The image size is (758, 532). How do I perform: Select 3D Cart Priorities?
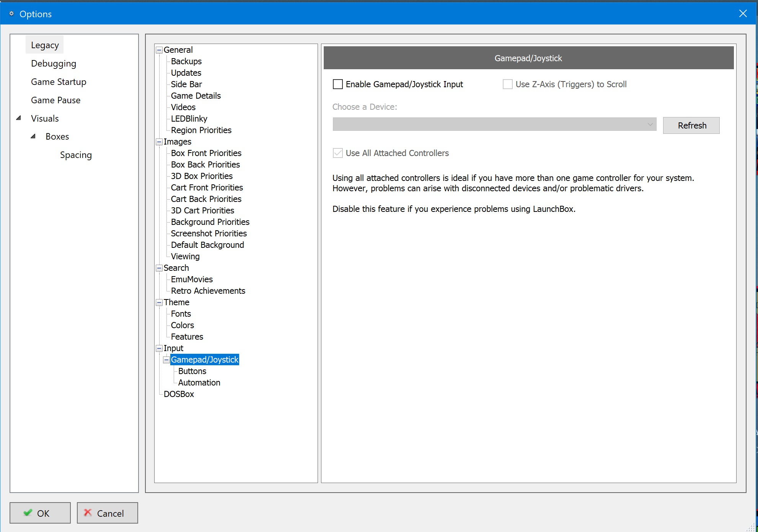(202, 210)
